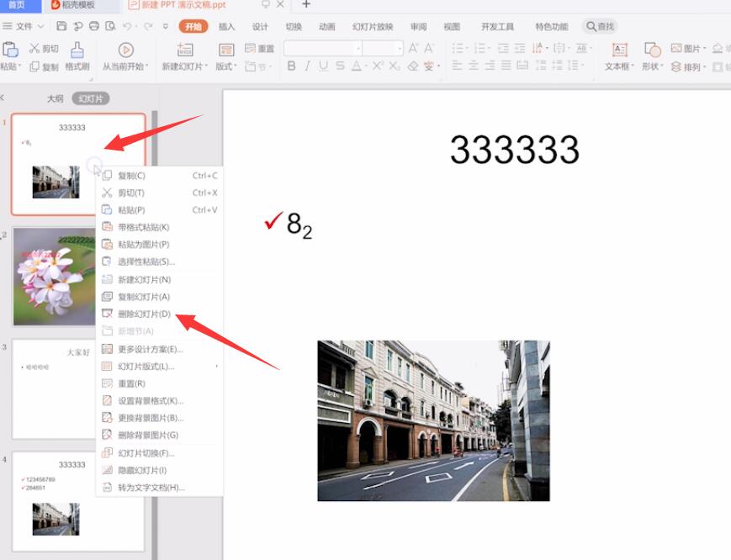Click the Cut (剪切) scissors button
This screenshot has width=731, height=560.
(x=44, y=49)
